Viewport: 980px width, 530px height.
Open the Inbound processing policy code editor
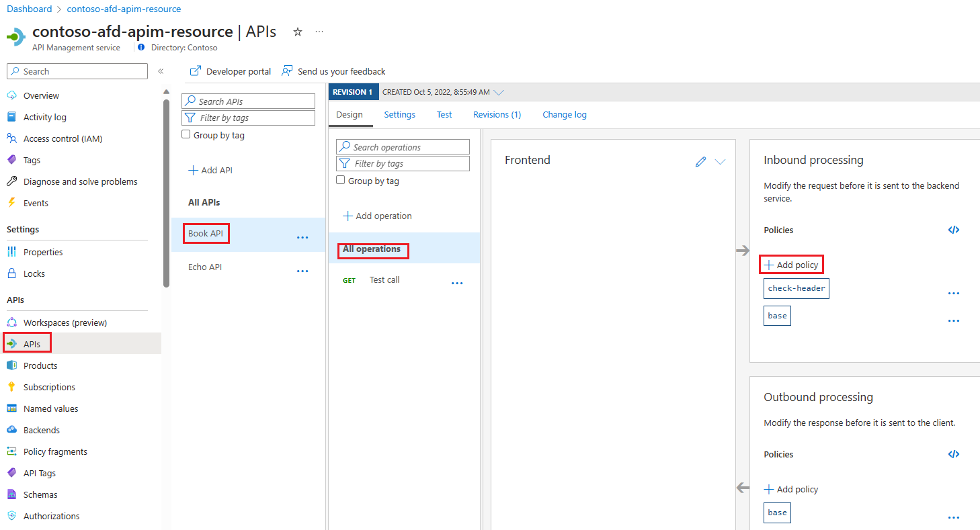click(954, 230)
